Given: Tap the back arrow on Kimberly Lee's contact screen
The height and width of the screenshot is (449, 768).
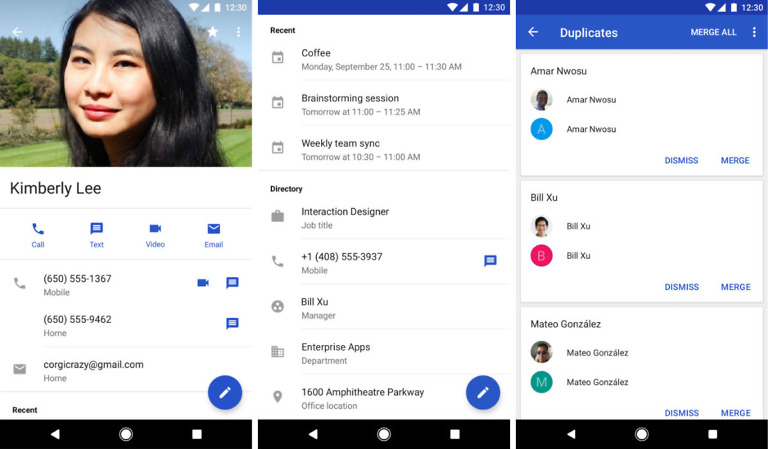Looking at the screenshot, I should pyautogui.click(x=17, y=32).
